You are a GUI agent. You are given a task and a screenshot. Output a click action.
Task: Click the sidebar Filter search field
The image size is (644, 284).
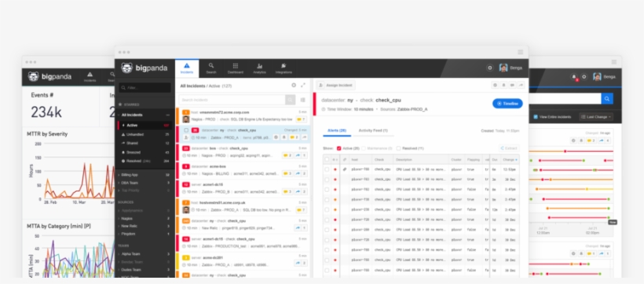(x=145, y=87)
